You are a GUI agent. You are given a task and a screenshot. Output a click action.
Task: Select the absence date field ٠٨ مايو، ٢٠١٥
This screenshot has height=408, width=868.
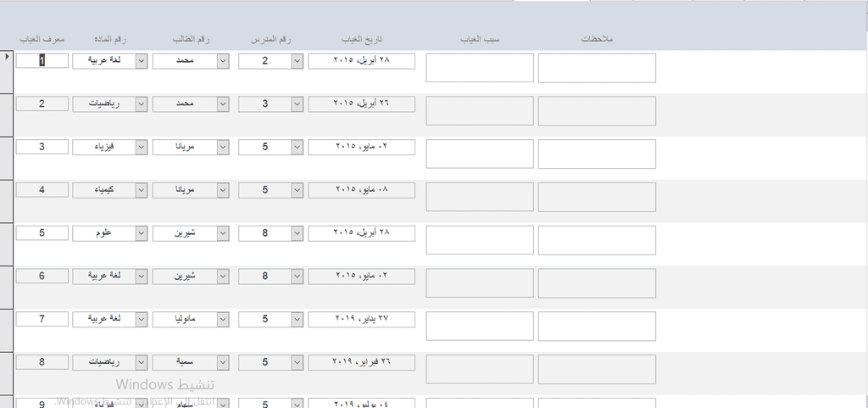pyautogui.click(x=362, y=190)
